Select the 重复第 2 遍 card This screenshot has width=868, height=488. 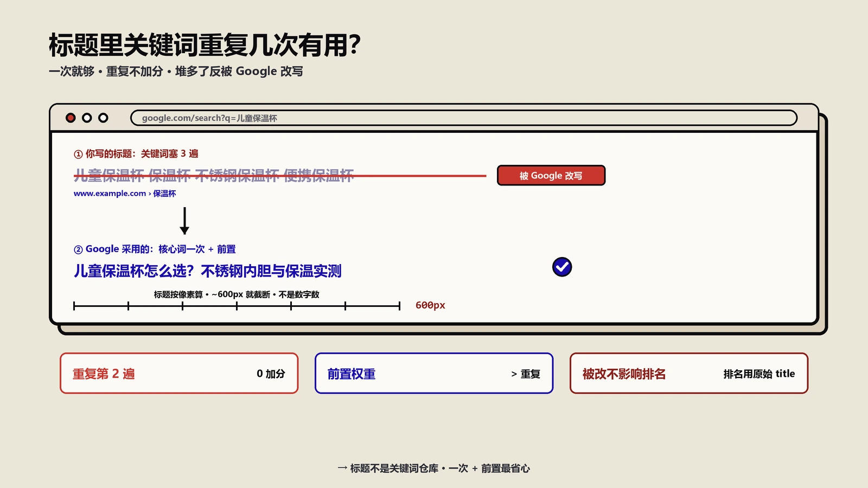click(x=179, y=373)
